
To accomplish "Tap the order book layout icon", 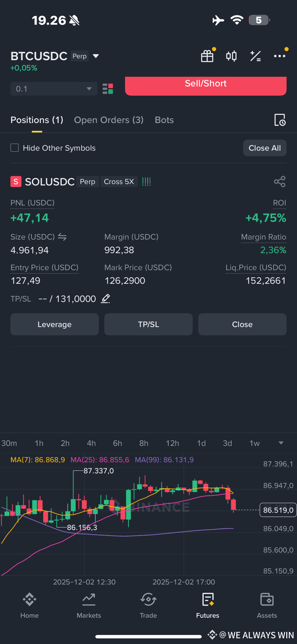I will click(108, 89).
